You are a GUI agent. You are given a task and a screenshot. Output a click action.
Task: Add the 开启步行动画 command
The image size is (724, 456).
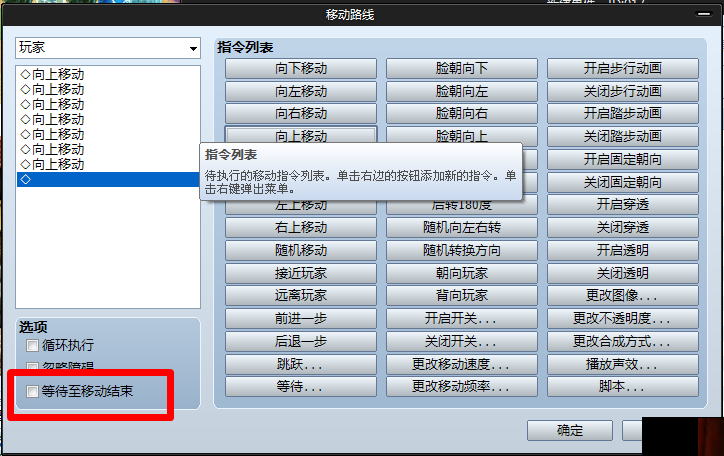tap(623, 69)
